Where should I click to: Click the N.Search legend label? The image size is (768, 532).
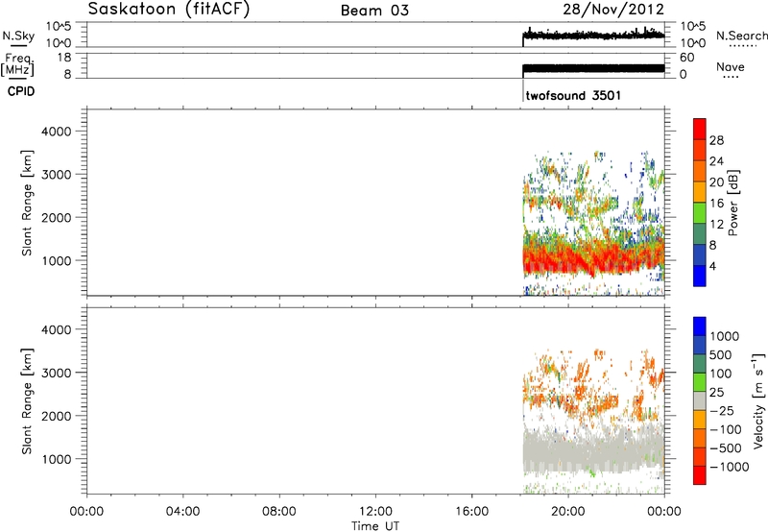[742, 36]
